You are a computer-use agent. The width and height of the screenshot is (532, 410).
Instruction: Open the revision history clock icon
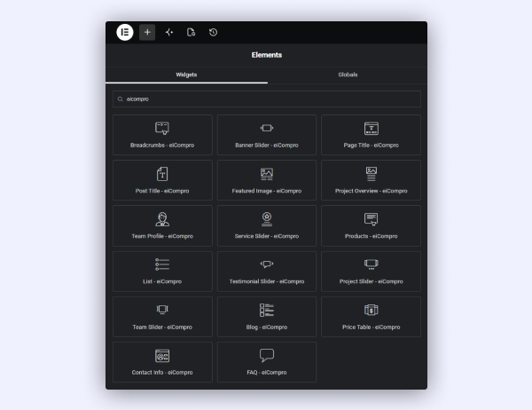click(213, 32)
